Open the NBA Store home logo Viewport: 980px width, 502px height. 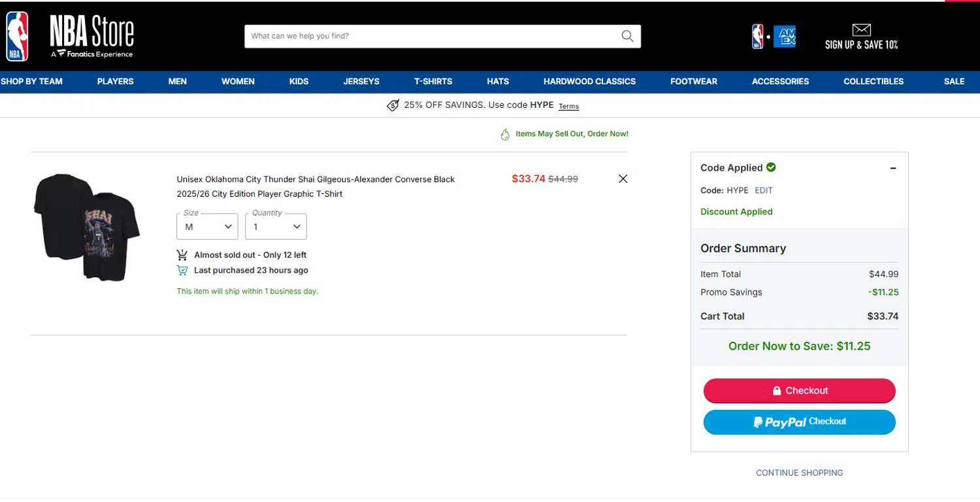click(91, 37)
